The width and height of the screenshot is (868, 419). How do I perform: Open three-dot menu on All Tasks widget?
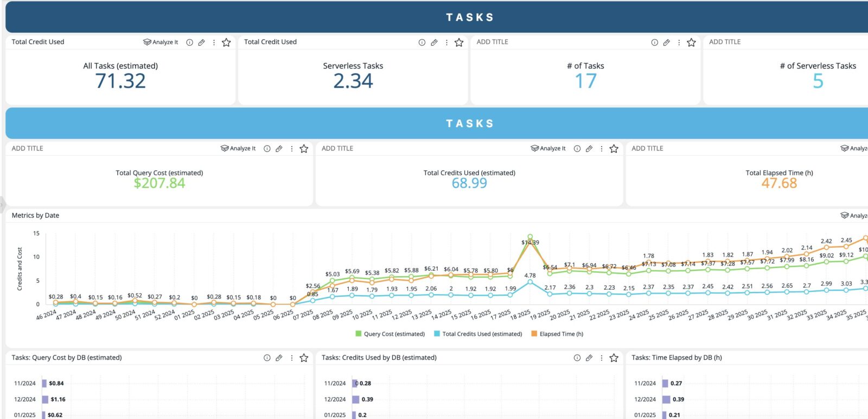(214, 42)
